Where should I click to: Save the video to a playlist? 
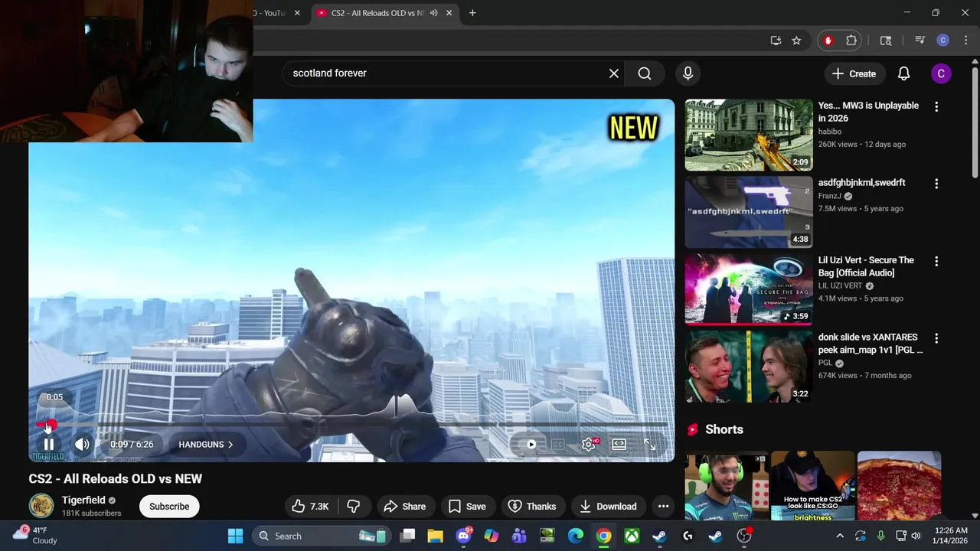point(467,507)
